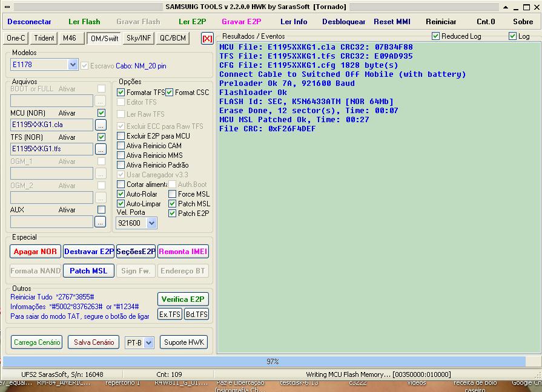Click the Destravar E2P button
The width and height of the screenshot is (542, 392).
[x=89, y=252]
